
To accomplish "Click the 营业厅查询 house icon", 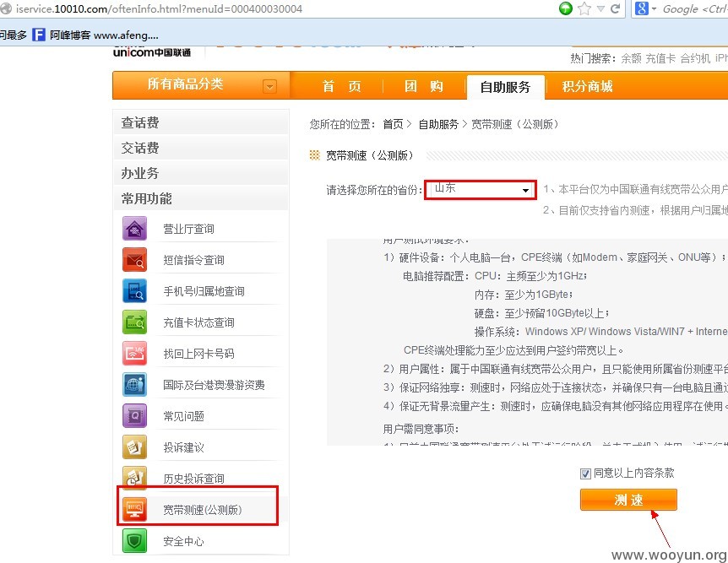I will 134,229.
